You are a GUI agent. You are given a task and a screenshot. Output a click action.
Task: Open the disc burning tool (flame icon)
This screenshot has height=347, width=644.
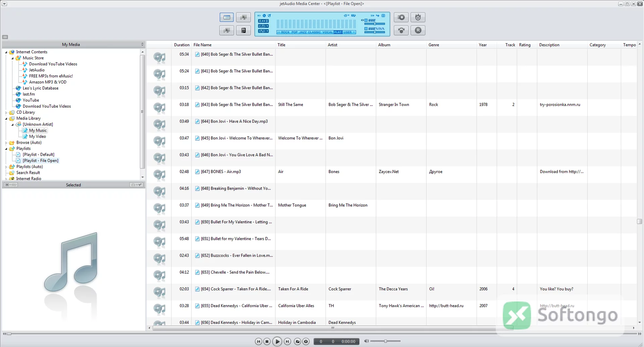tap(418, 17)
